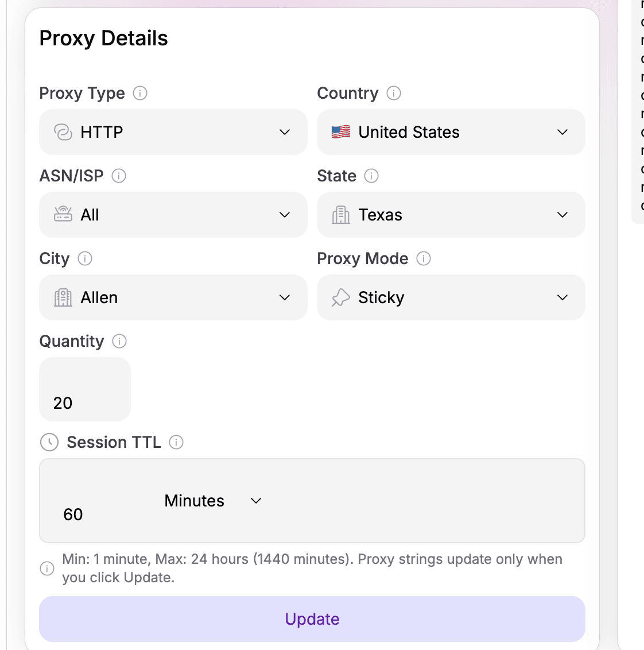The image size is (644, 650).
Task: Click the Update button
Action: pyautogui.click(x=312, y=619)
